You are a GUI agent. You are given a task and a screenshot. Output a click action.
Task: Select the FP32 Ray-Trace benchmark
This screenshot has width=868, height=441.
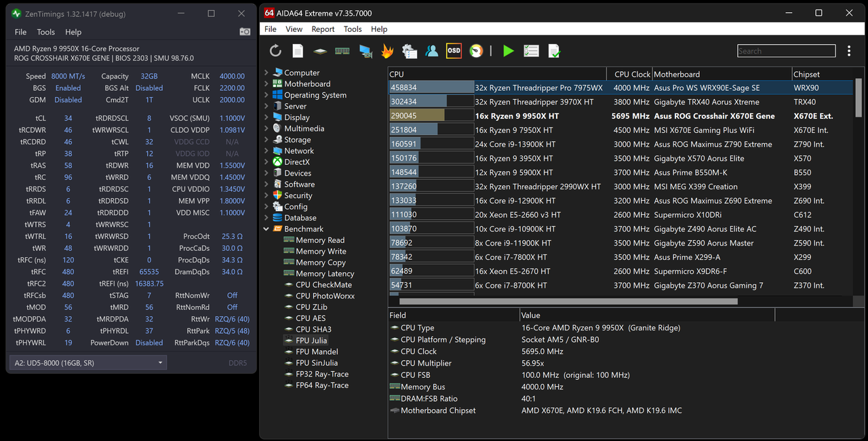[x=322, y=374]
